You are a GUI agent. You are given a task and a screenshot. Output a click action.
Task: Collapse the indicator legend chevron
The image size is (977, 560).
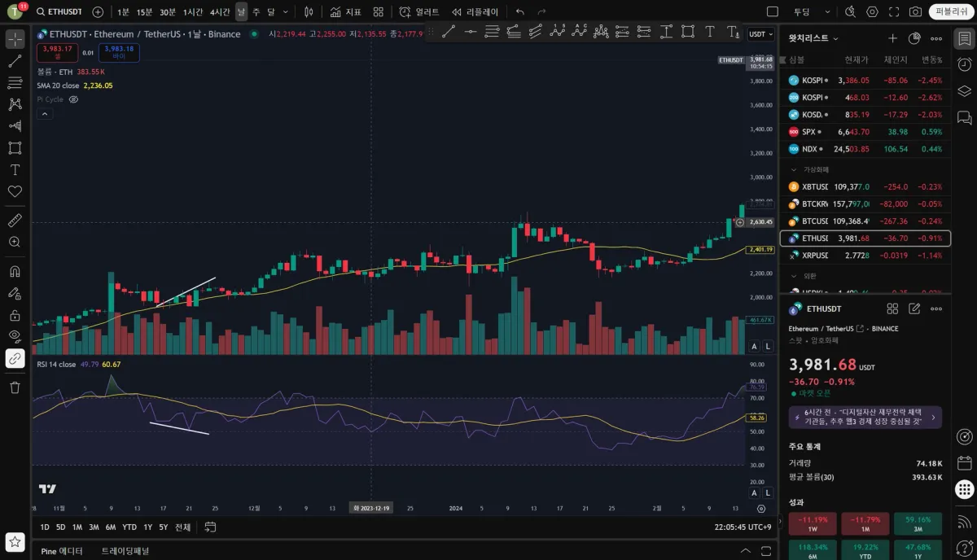pyautogui.click(x=45, y=114)
